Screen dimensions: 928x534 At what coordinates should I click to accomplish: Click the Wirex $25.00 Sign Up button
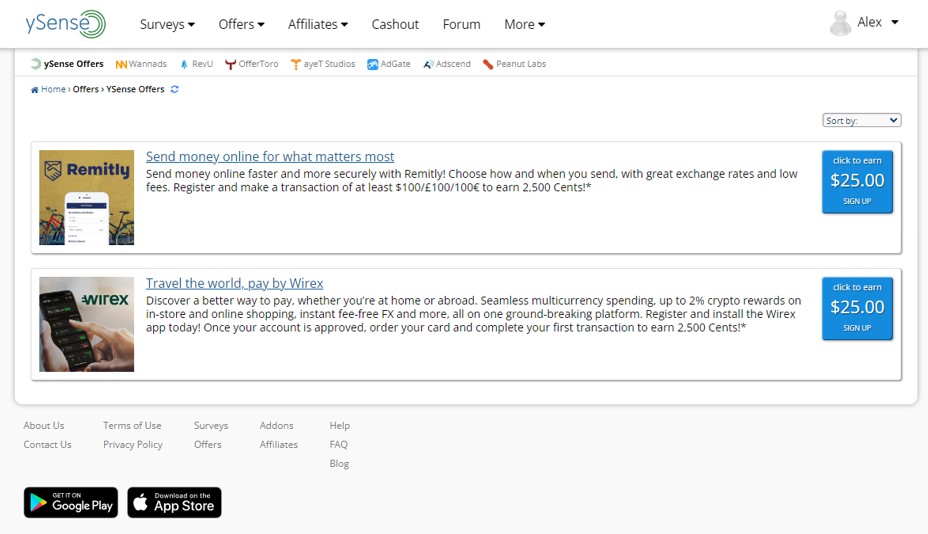point(857,308)
